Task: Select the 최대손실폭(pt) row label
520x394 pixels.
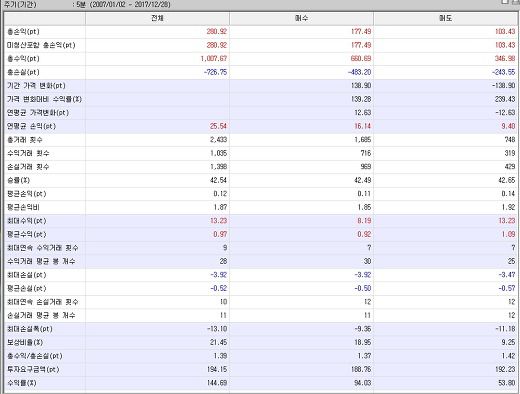Action: [30, 329]
